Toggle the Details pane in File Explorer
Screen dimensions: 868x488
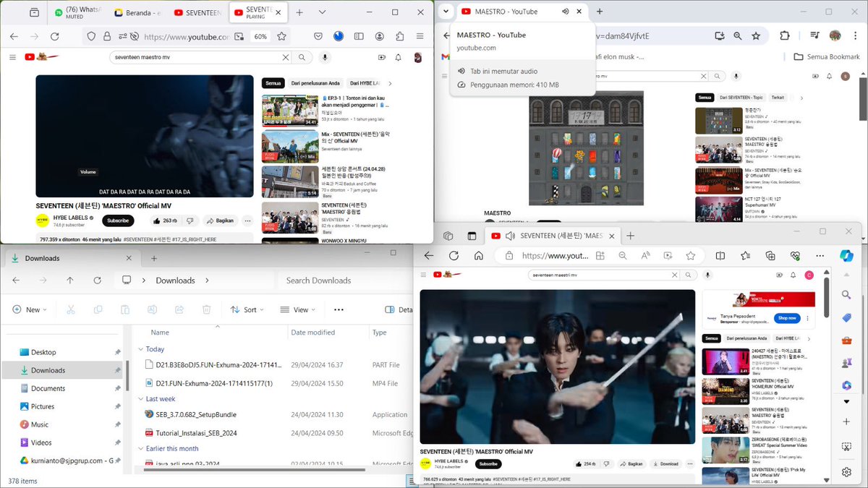pos(400,309)
